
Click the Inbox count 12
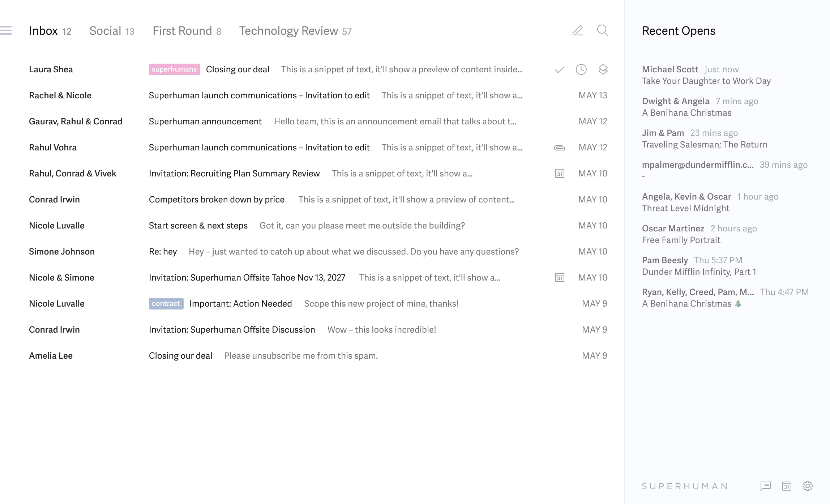(67, 32)
